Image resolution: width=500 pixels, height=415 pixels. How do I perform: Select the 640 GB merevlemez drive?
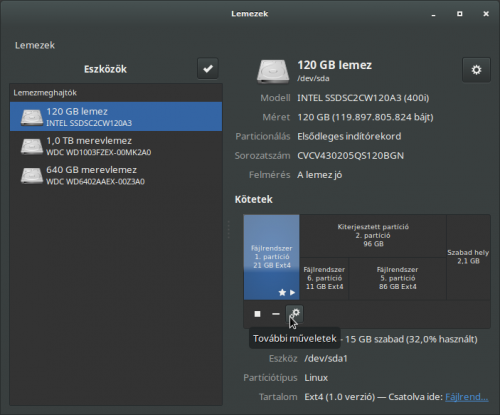tap(116, 175)
